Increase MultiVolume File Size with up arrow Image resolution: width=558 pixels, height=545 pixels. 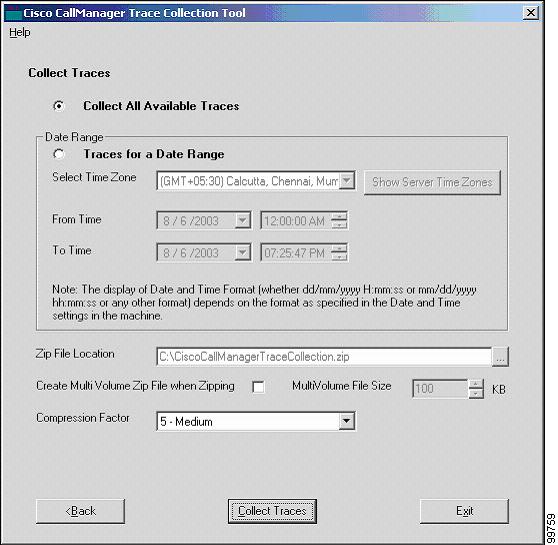coord(475,384)
